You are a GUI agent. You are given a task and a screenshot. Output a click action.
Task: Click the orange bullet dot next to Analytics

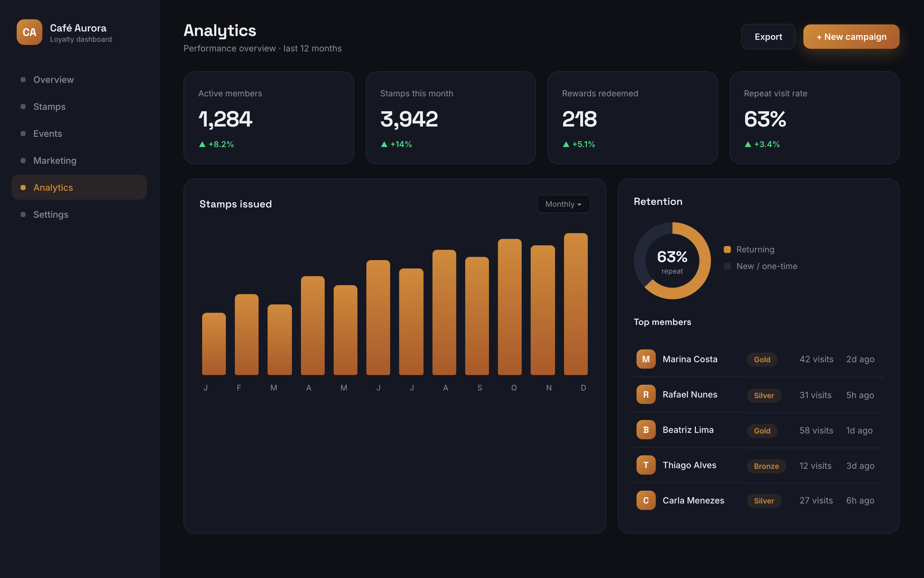[x=23, y=187]
